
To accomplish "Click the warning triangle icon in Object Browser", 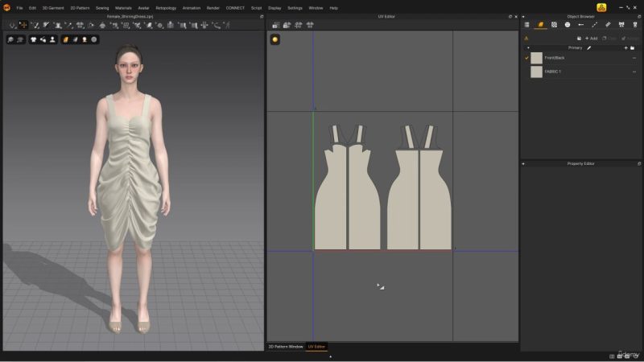I will coord(526,38).
